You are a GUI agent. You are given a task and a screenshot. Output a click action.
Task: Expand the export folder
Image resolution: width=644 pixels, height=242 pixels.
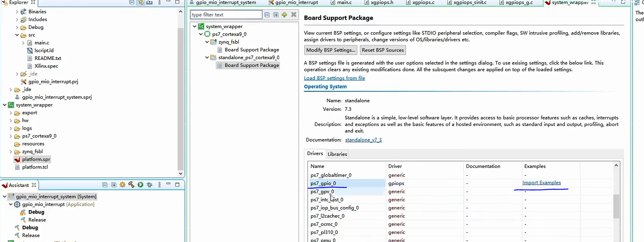point(11,113)
